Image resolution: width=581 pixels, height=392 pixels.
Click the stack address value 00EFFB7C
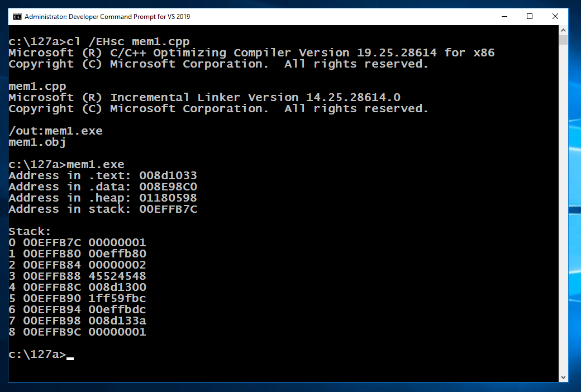coord(168,209)
